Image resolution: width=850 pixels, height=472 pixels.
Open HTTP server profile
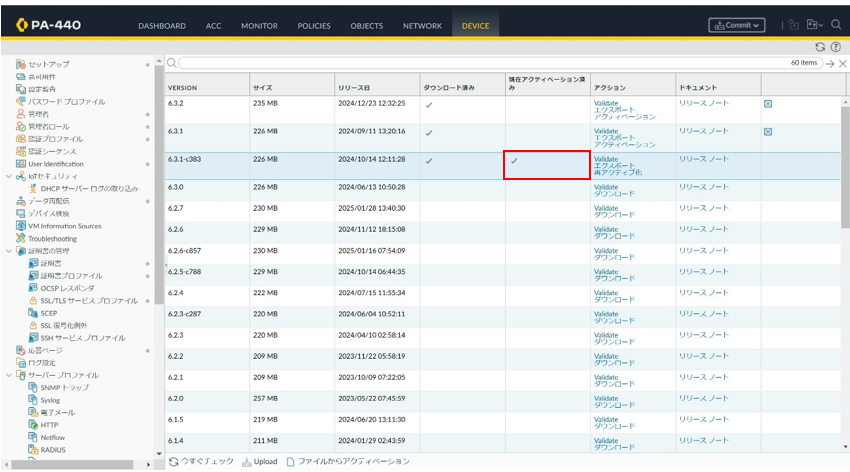(x=49, y=425)
